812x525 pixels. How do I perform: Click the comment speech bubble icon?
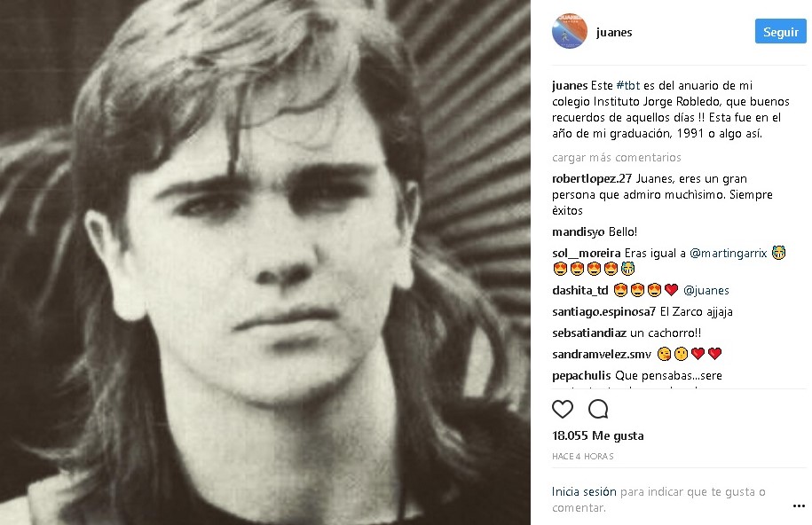[x=598, y=409]
